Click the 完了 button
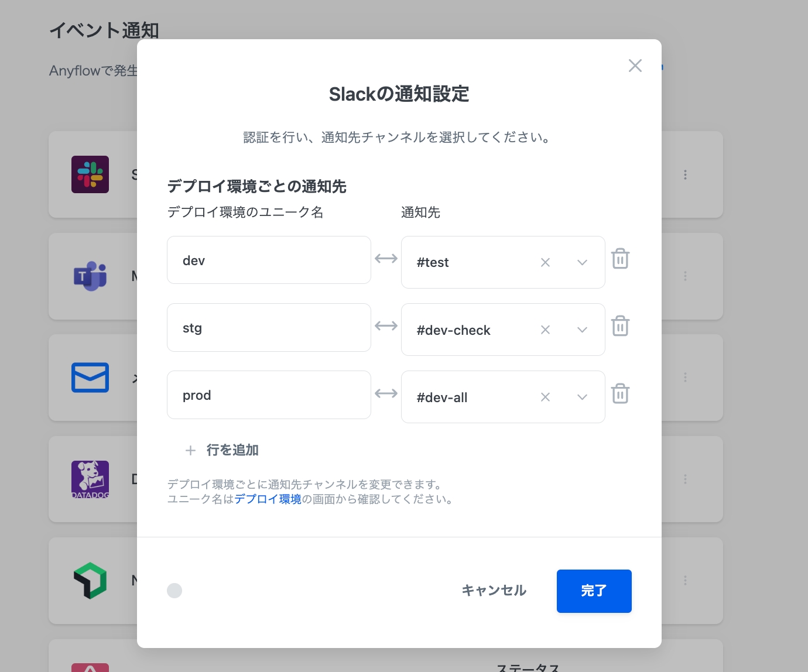 click(594, 591)
